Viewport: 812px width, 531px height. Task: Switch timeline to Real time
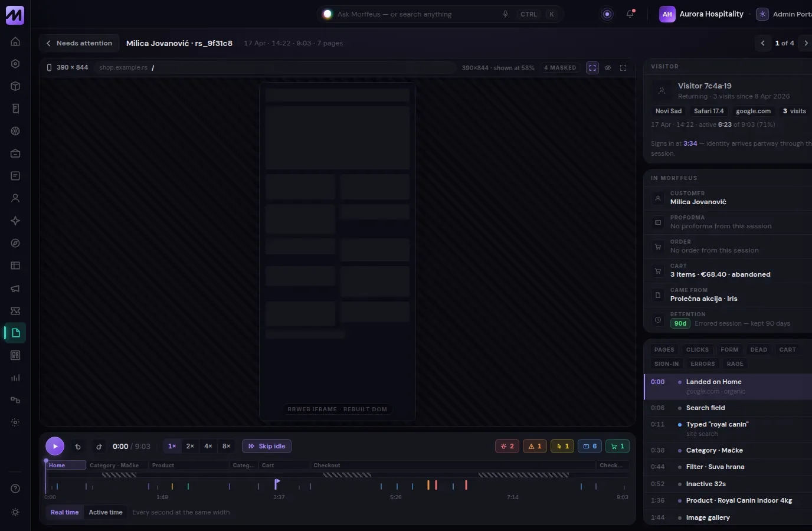64,512
